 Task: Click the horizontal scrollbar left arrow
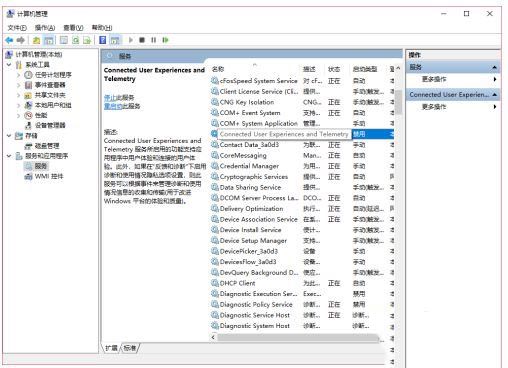coord(213,337)
